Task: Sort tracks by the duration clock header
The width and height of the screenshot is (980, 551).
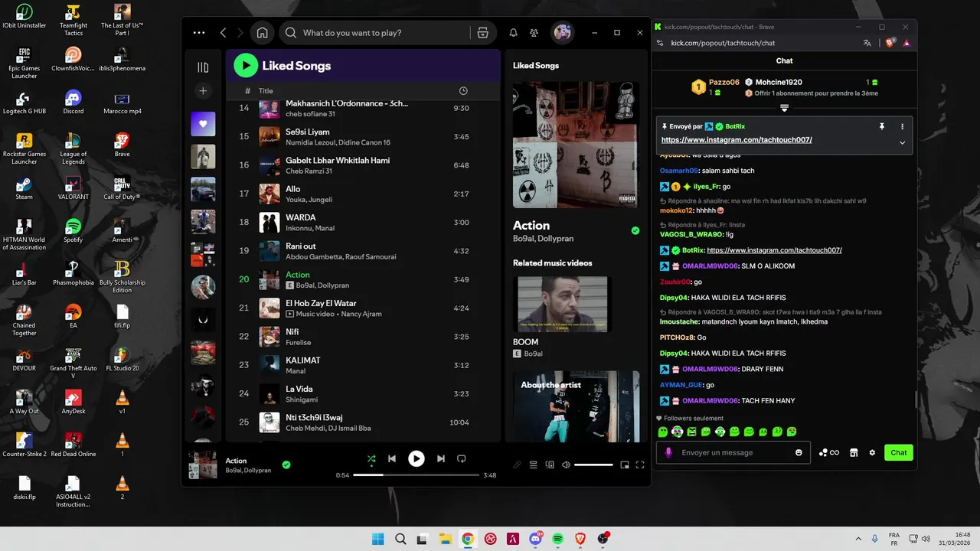Action: pos(463,91)
